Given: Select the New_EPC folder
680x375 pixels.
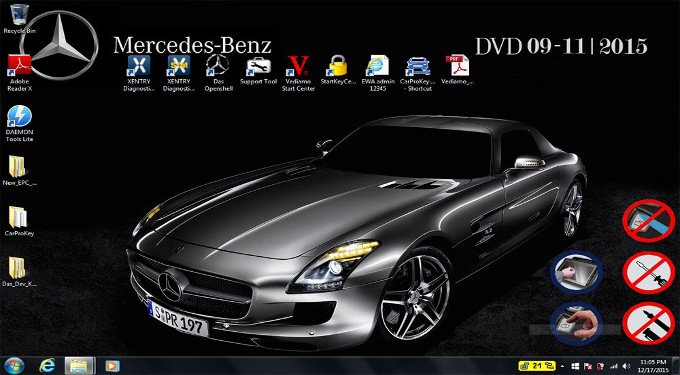Looking at the screenshot, I should point(19,170).
